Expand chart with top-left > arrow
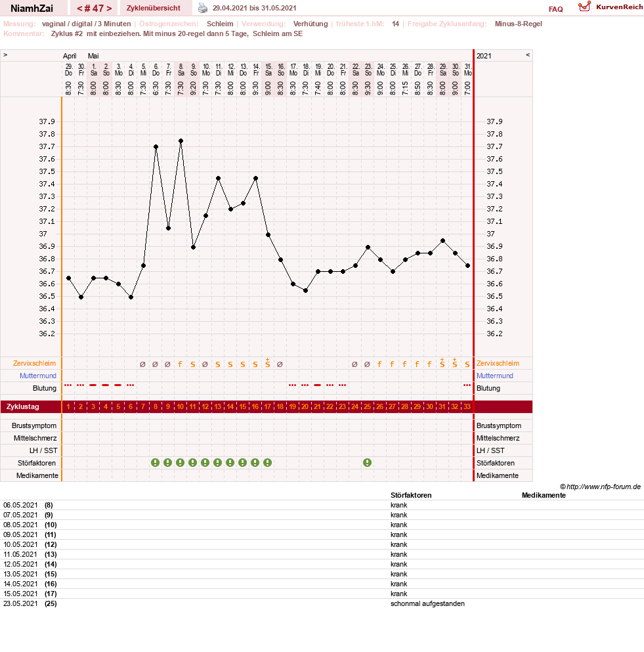The width and height of the screenshot is (644, 652). [x=5, y=55]
